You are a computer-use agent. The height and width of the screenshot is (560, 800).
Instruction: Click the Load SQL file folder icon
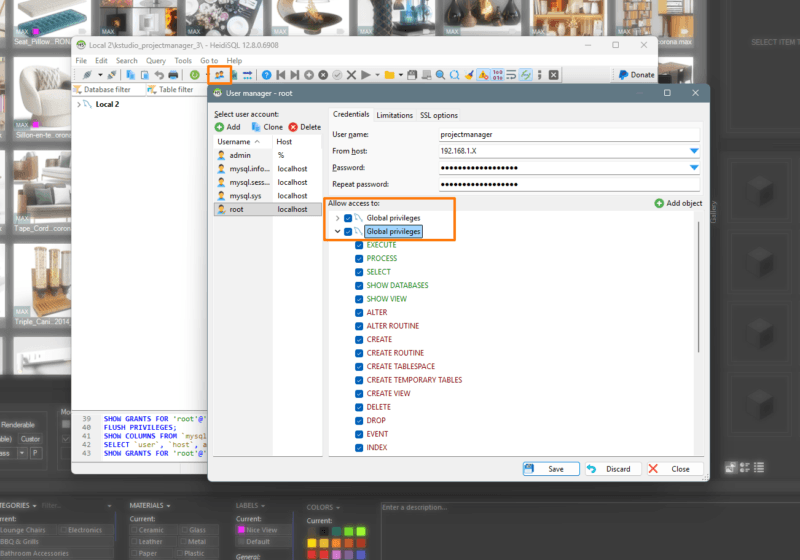(x=389, y=75)
